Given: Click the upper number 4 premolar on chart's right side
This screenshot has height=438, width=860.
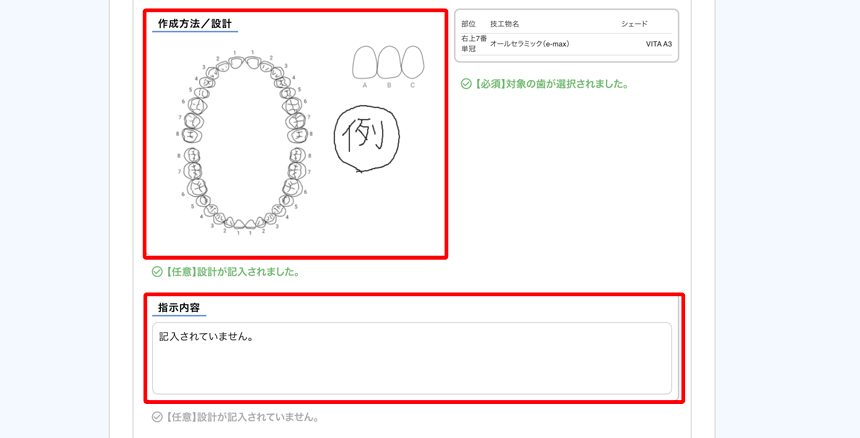Looking at the screenshot, I should (x=281, y=82).
